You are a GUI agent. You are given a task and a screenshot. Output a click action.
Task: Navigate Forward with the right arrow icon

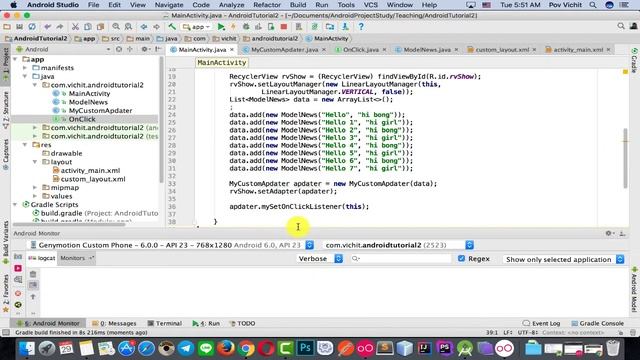coord(156,27)
